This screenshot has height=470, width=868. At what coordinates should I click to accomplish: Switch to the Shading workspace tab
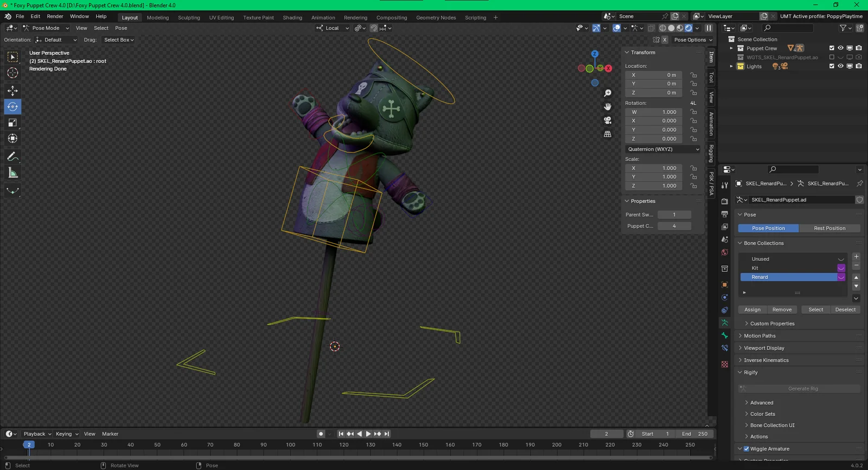tap(292, 17)
